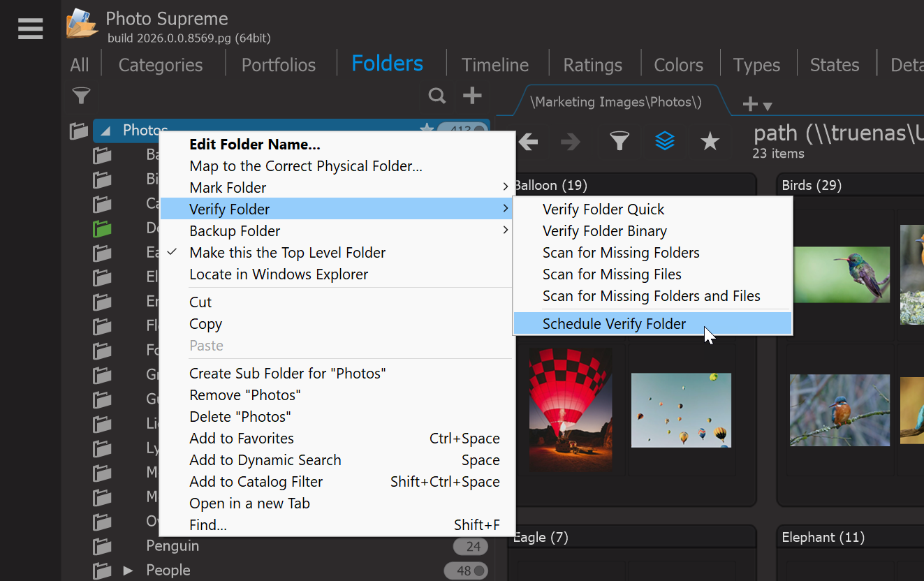Screen dimensions: 924x581
Task: Select the Marketing Images Photos tab
Action: 616,102
